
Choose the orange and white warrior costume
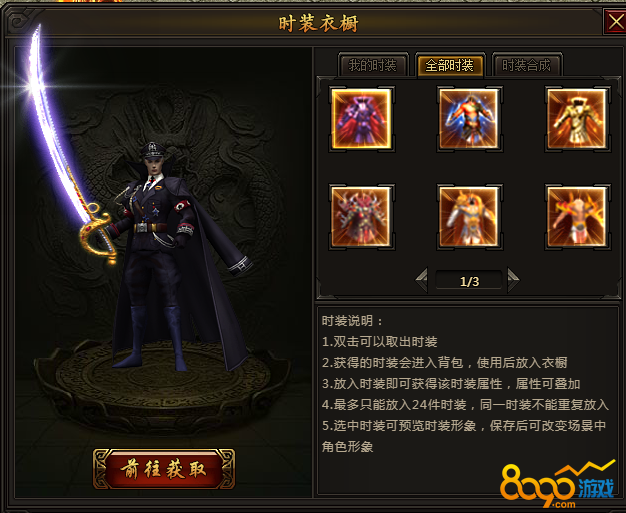[469, 217]
